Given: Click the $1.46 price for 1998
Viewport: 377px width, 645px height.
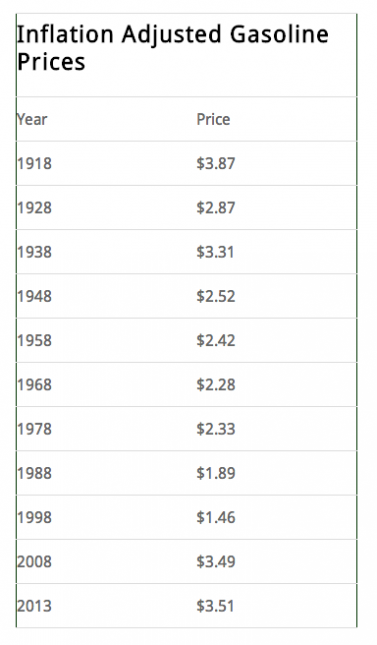Looking at the screenshot, I should pyautogui.click(x=216, y=517).
